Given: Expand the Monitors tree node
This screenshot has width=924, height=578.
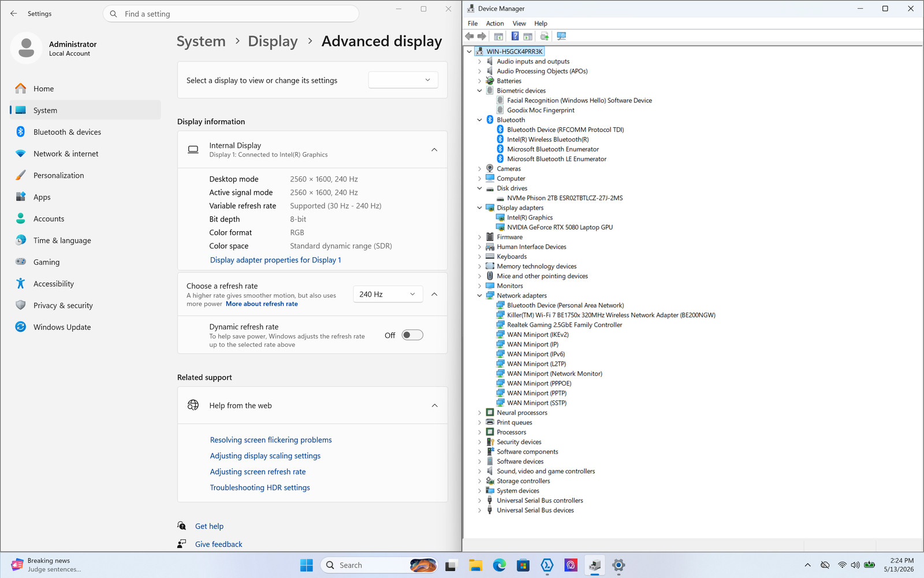Looking at the screenshot, I should tap(479, 286).
